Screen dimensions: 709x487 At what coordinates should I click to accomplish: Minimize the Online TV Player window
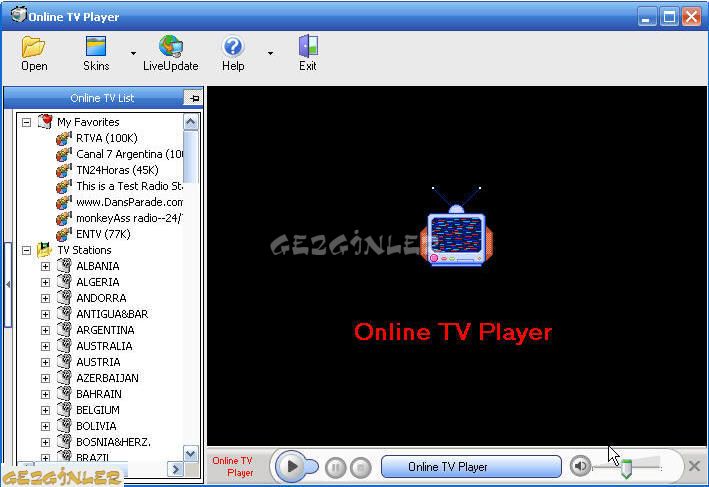click(647, 17)
